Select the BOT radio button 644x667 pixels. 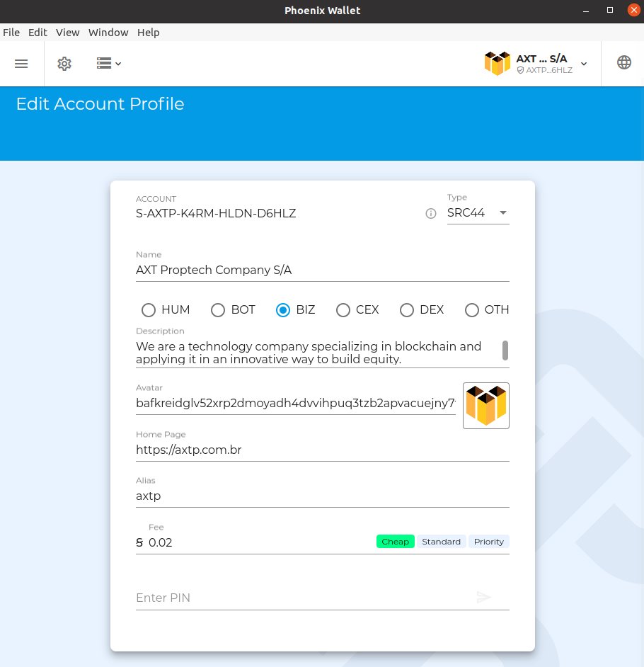[x=218, y=310]
